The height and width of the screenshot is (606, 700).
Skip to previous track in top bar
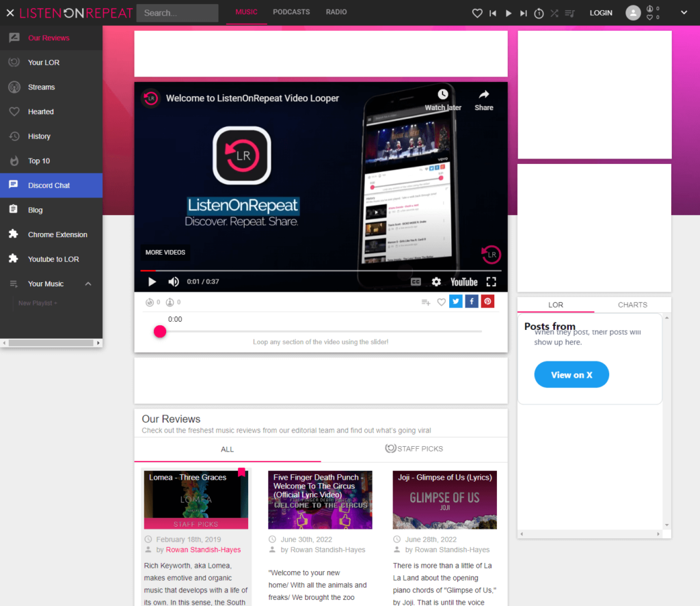493,14
